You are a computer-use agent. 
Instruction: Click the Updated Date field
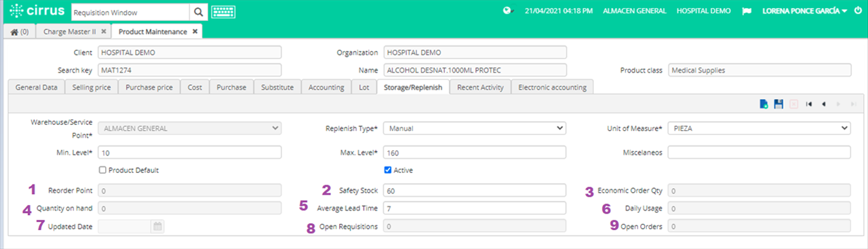125,227
